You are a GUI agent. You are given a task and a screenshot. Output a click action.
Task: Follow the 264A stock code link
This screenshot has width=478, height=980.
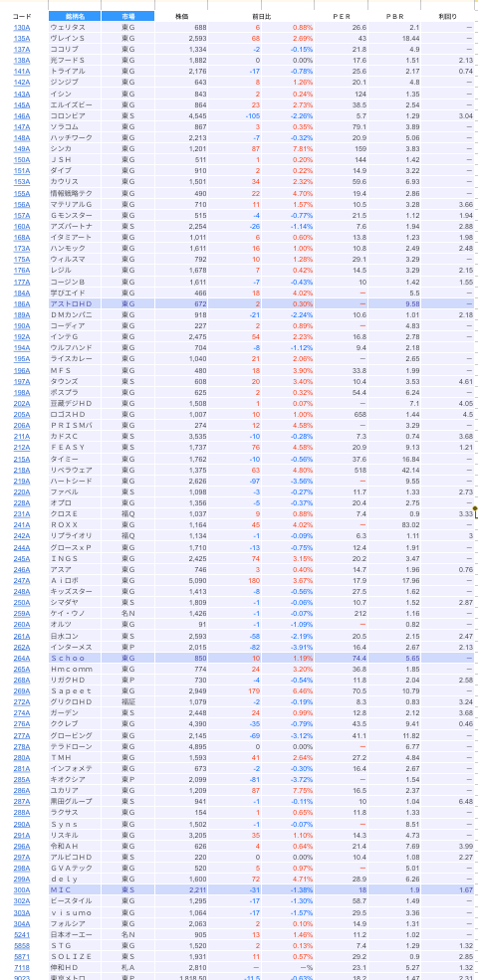coord(22,658)
